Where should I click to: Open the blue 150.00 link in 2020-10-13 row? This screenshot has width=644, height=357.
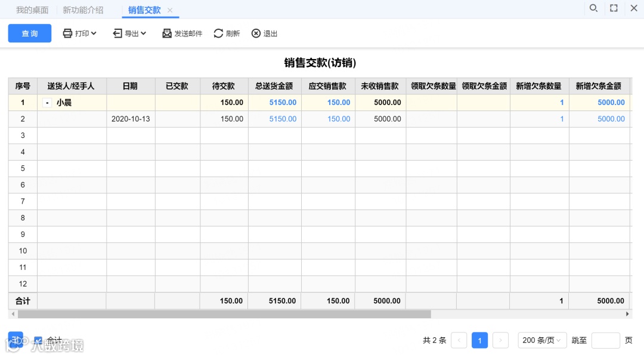(339, 119)
